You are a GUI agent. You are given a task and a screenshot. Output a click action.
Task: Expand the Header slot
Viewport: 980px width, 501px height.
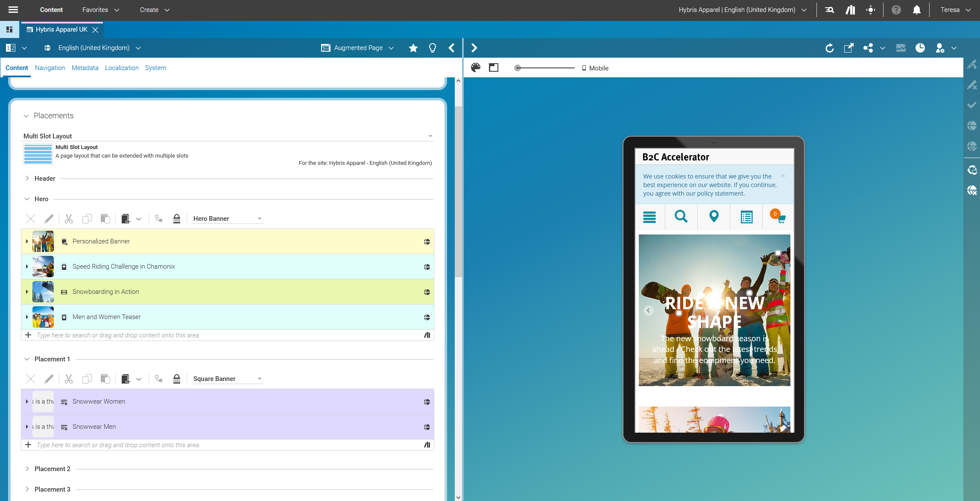[27, 178]
